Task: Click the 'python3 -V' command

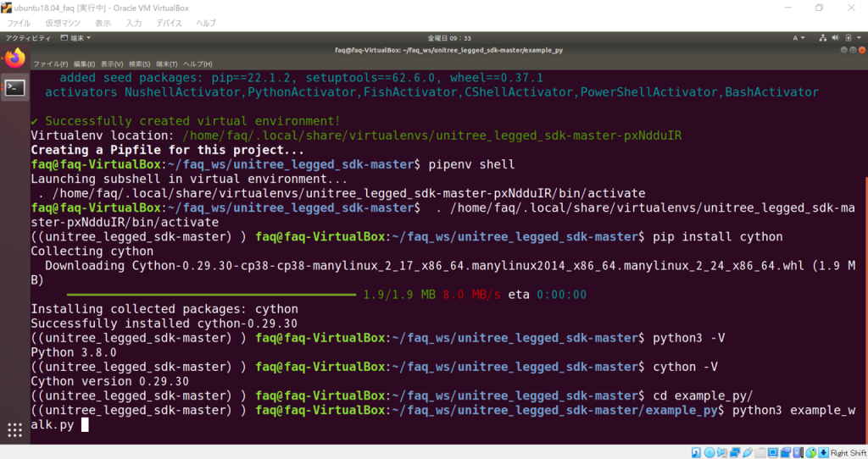Action: pyautogui.click(x=688, y=338)
